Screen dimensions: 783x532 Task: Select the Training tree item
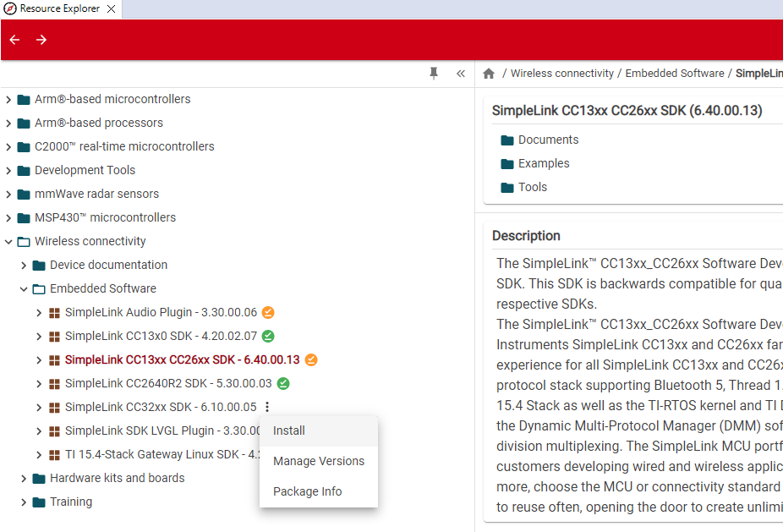click(x=70, y=502)
